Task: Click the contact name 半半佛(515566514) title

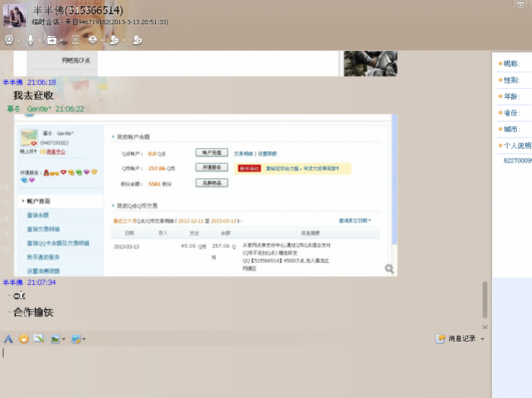Action: pos(78,11)
